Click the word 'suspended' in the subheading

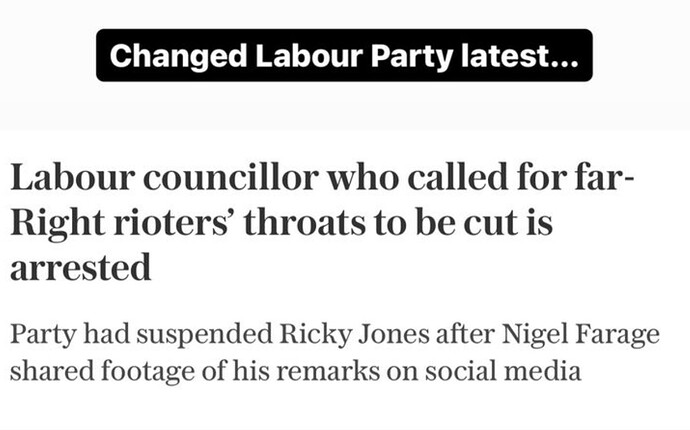[x=204, y=335]
